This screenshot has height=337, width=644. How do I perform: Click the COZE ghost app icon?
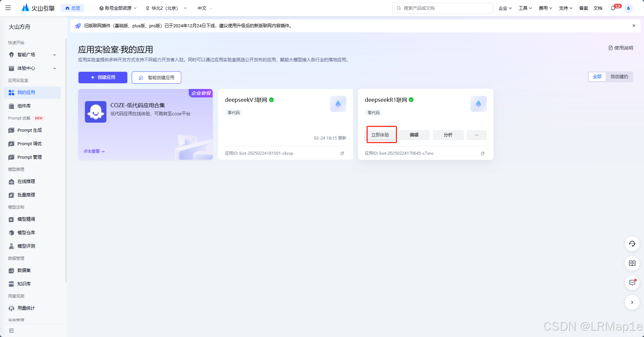96,112
